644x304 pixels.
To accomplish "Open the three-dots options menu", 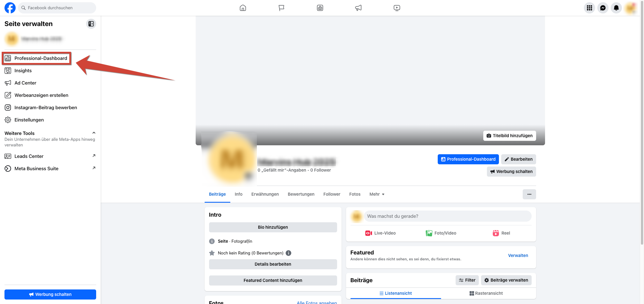I will (529, 194).
